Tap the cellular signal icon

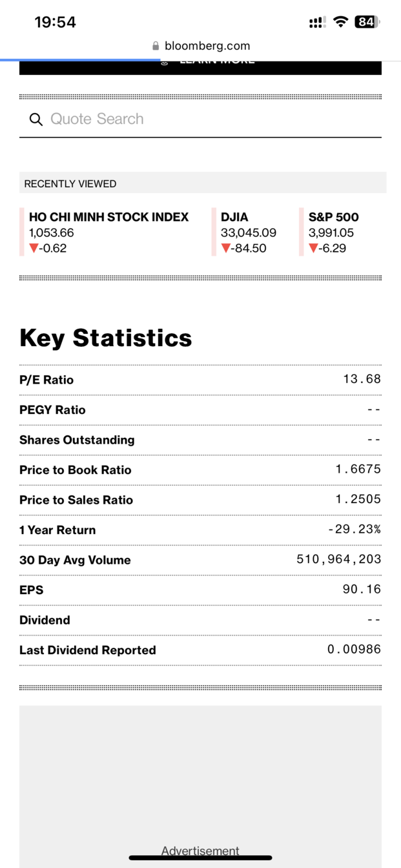pyautogui.click(x=316, y=23)
